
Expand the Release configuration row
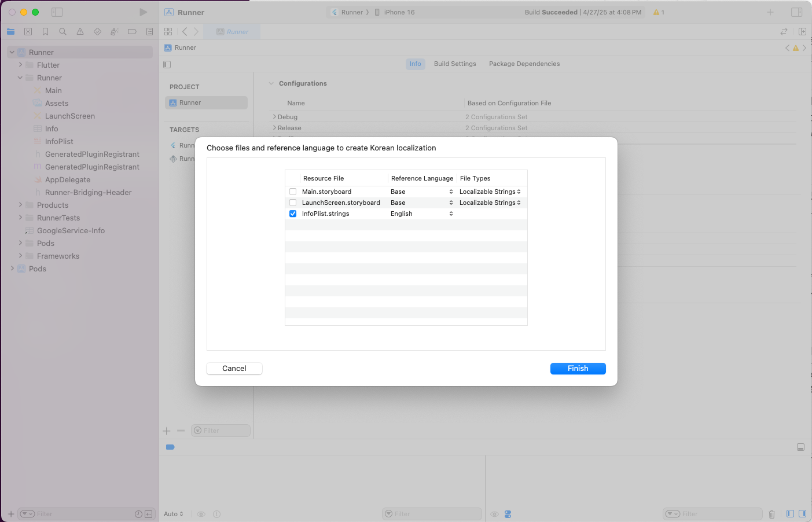(x=274, y=128)
